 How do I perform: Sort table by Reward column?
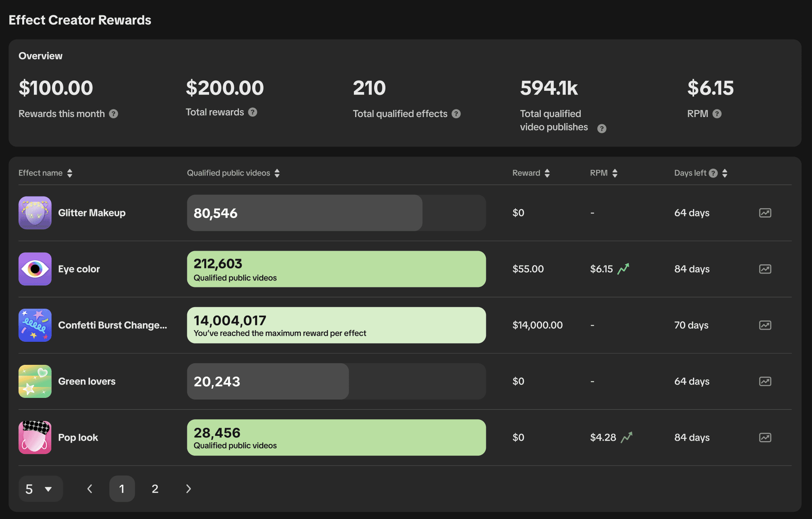(x=547, y=173)
